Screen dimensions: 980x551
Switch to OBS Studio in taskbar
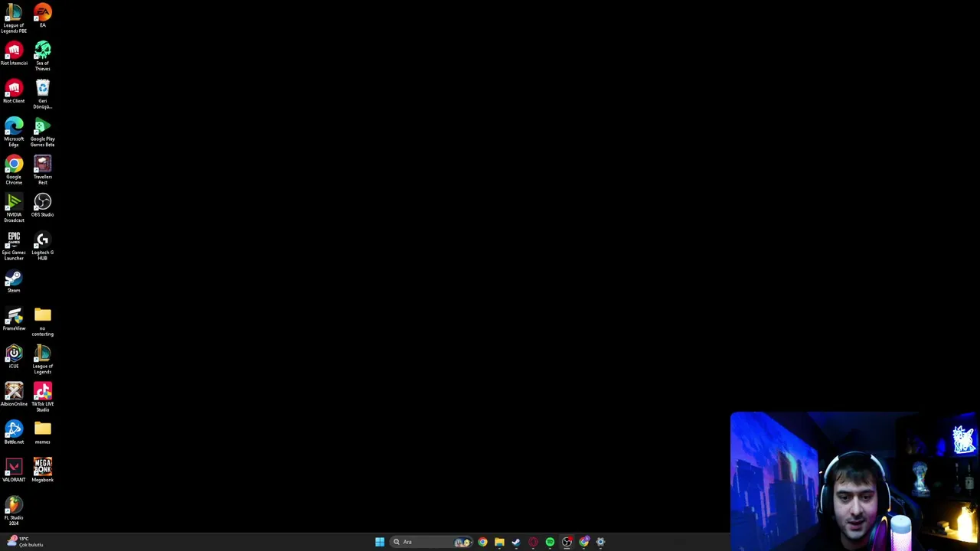[567, 542]
